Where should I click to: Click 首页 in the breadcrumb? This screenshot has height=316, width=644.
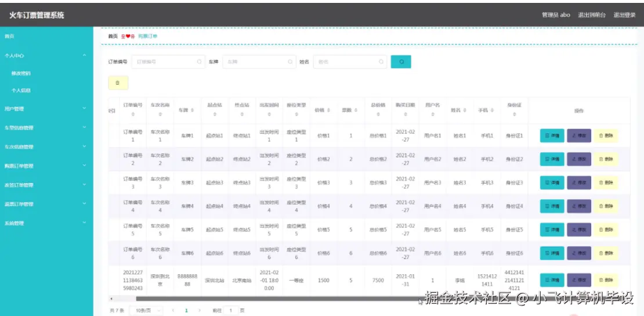coord(113,36)
